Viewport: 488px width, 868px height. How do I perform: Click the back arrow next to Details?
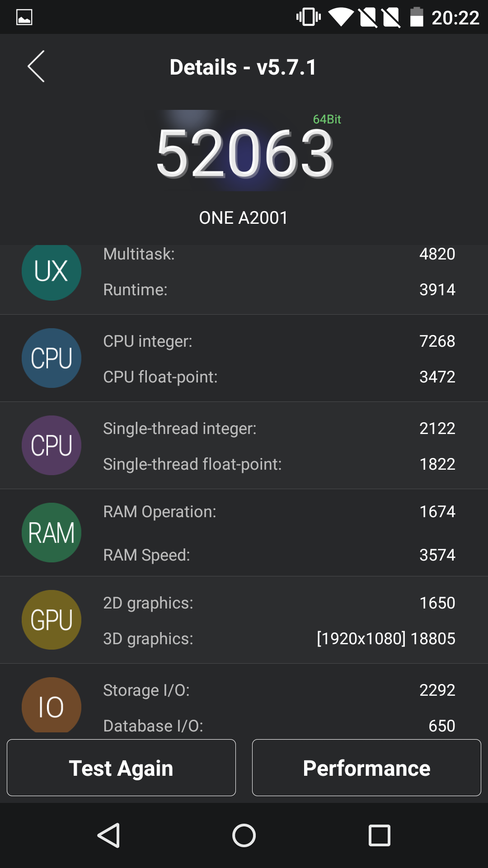tap(35, 66)
